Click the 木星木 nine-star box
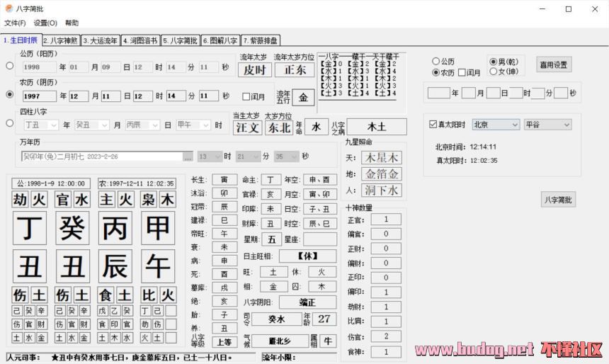609x364 pixels. (x=381, y=157)
